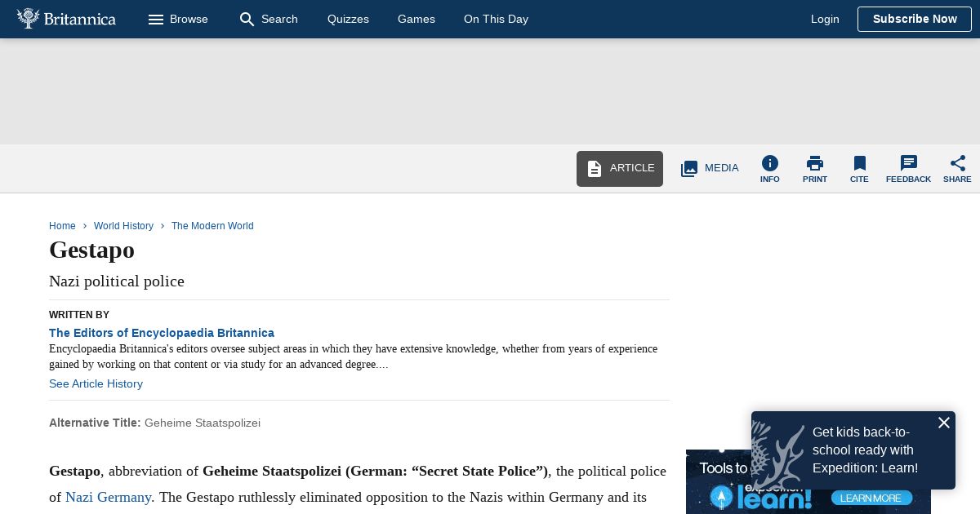Open the Games menu item

(x=416, y=19)
